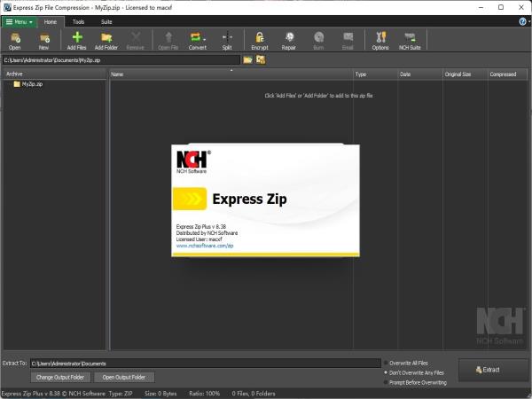Viewport: 532px width, 399px height.
Task: Click the Convert toolbar icon
Action: point(196,41)
